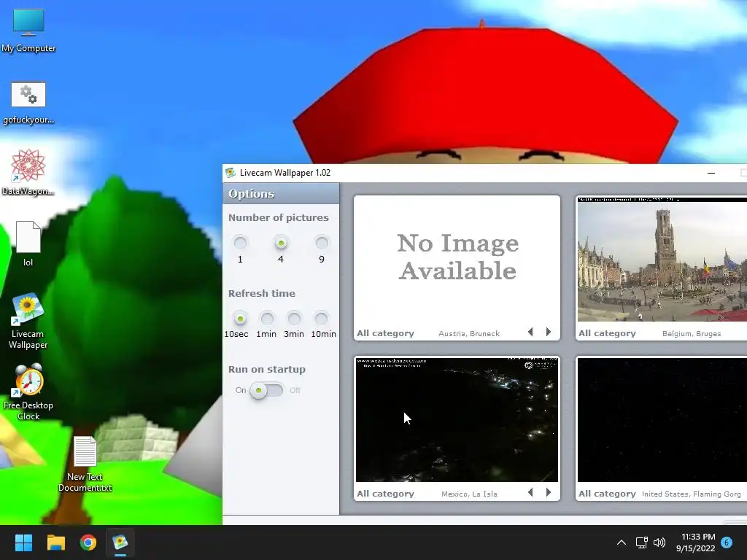Click the Livecam Wallpaper title bar icon
Viewport: 747px width, 560px height.
[231, 173]
